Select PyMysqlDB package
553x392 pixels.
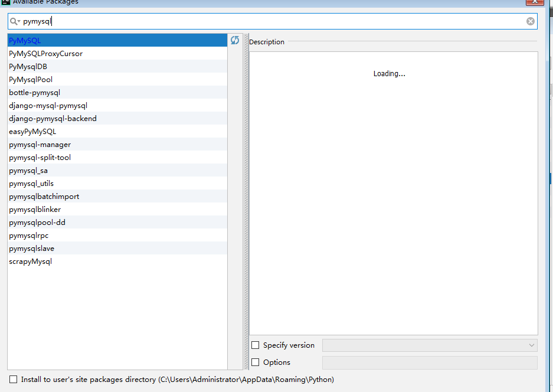(117, 66)
